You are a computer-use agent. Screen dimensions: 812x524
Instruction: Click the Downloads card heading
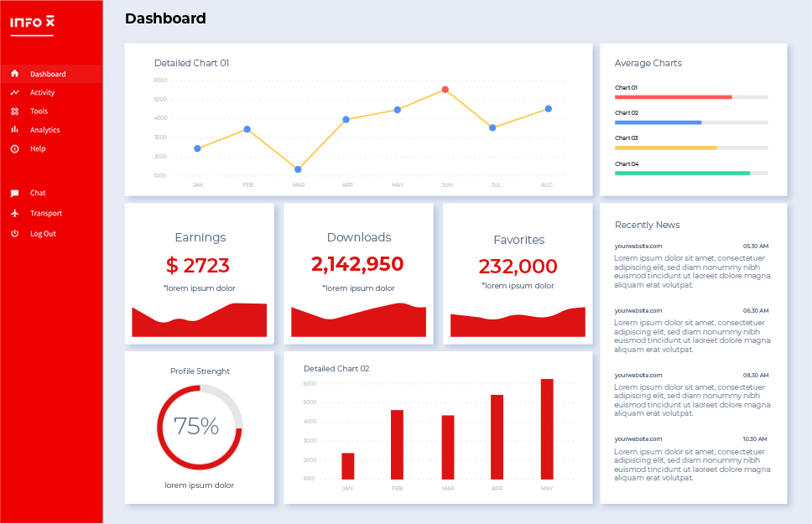[359, 237]
